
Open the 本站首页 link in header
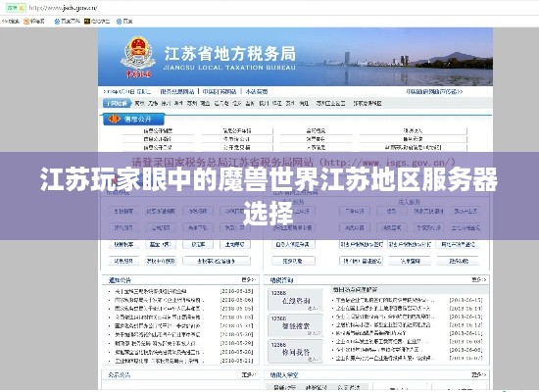(257, 92)
